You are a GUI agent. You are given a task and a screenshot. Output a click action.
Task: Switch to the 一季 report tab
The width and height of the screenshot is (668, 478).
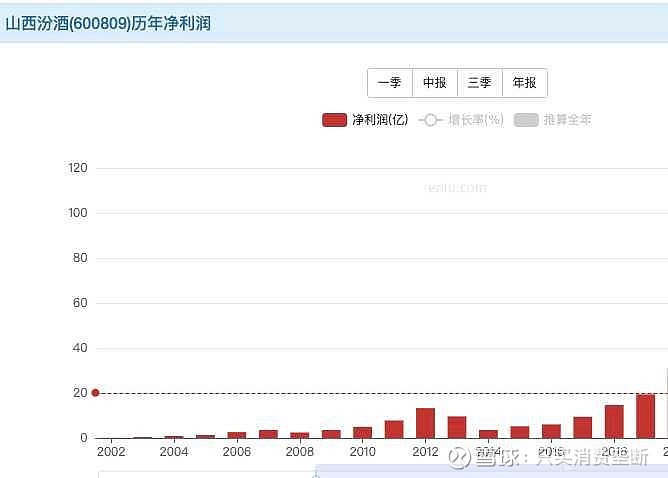[390, 83]
